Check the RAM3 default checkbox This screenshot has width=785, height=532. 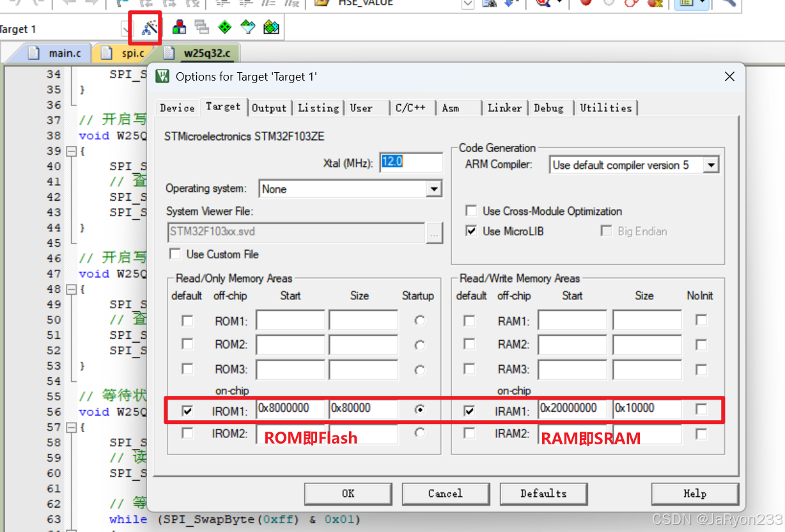(469, 368)
